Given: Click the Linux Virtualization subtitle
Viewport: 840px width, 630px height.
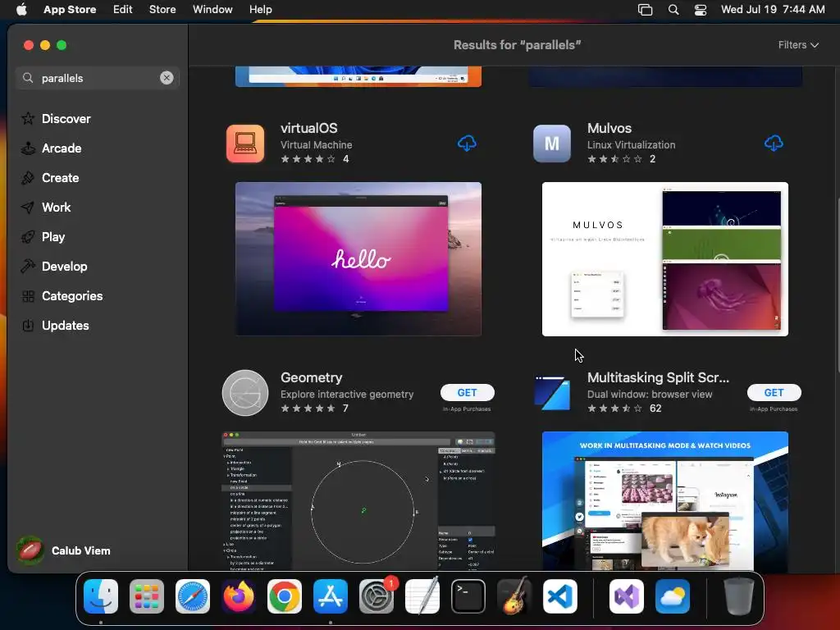Looking at the screenshot, I should 631,144.
